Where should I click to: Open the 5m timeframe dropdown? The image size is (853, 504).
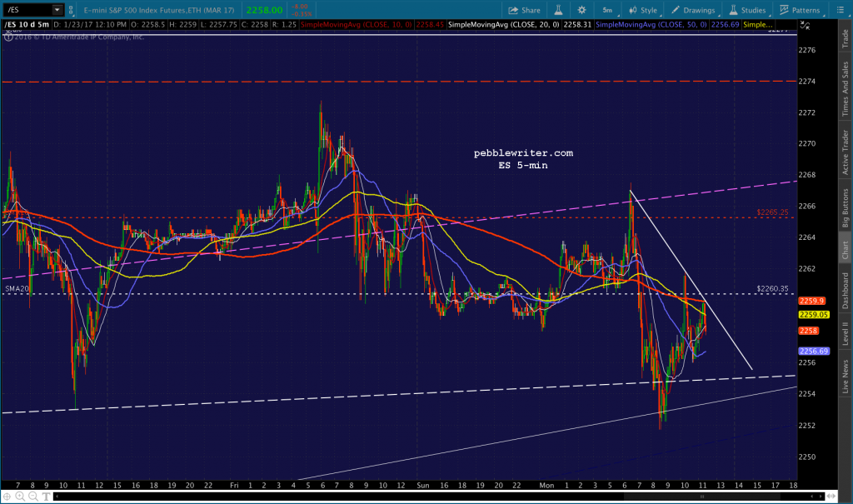[609, 10]
